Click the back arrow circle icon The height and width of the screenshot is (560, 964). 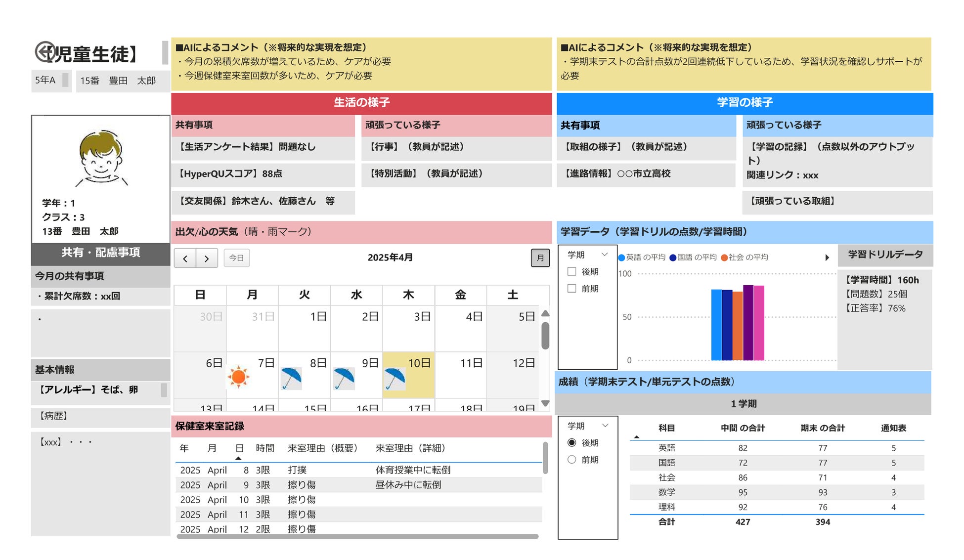click(x=44, y=51)
